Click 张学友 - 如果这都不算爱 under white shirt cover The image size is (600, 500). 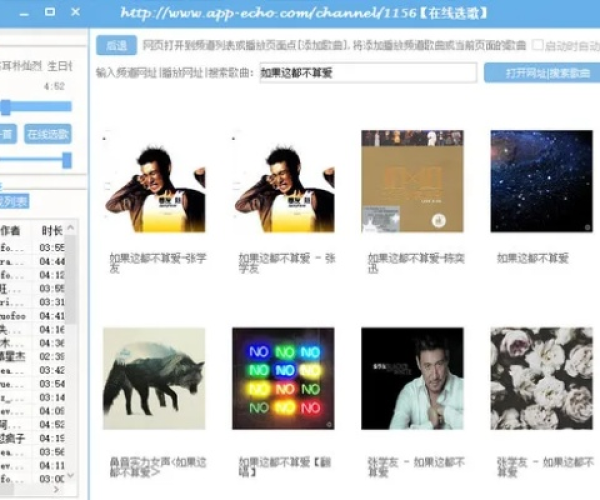click(416, 467)
